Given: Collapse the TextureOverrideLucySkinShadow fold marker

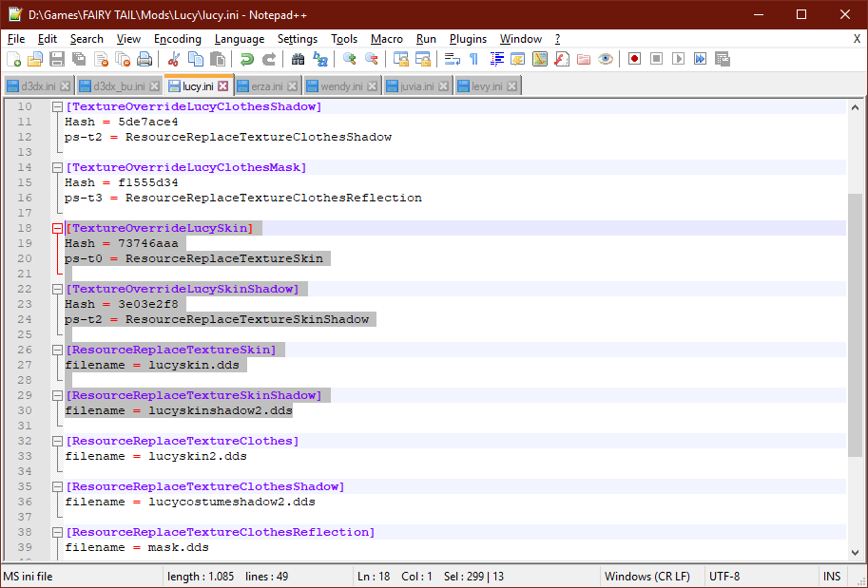Looking at the screenshot, I should pyautogui.click(x=57, y=290).
